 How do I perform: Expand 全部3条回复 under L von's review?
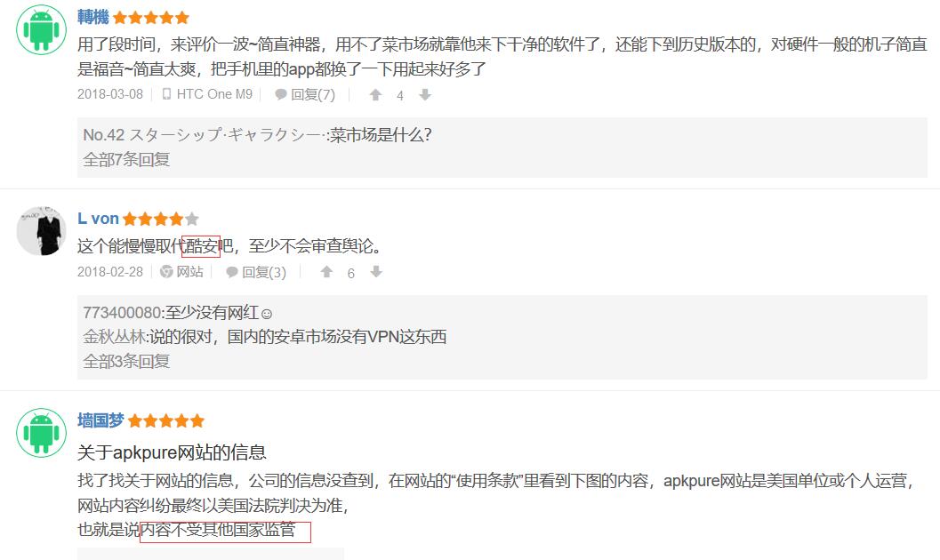126,361
